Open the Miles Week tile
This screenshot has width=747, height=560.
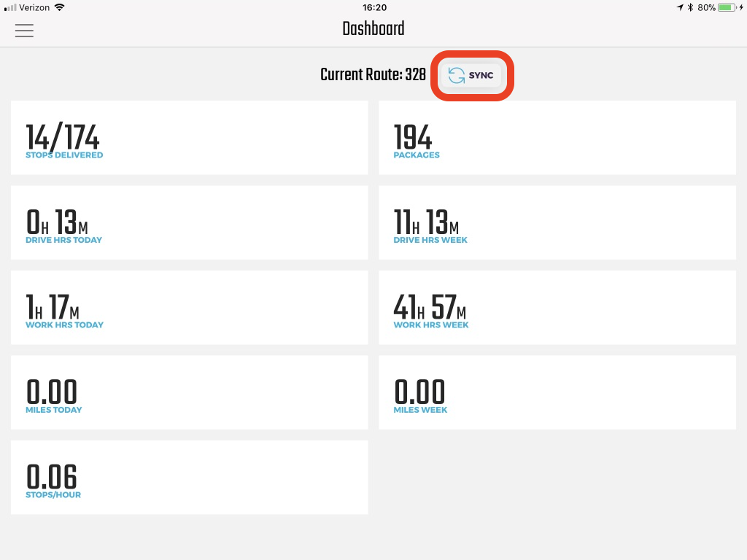557,392
